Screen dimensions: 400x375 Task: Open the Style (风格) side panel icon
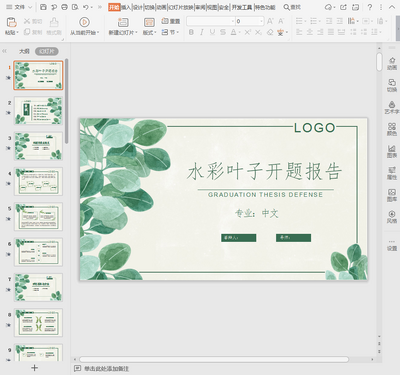[392, 217]
